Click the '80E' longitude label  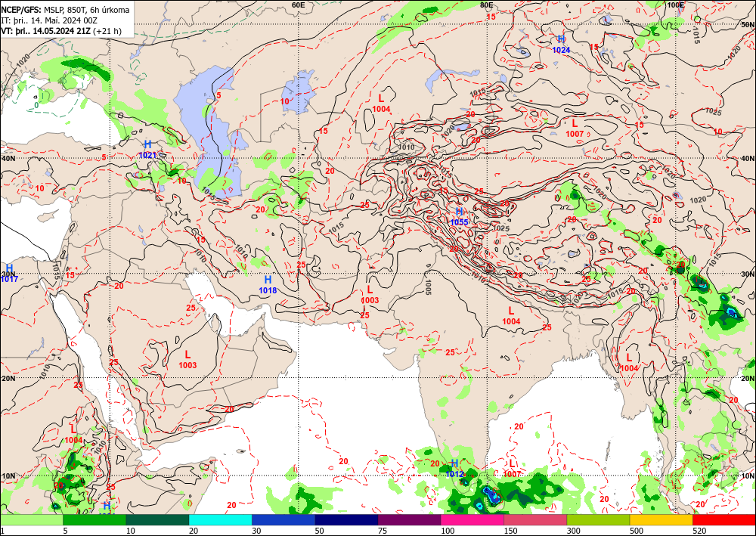tap(486, 5)
